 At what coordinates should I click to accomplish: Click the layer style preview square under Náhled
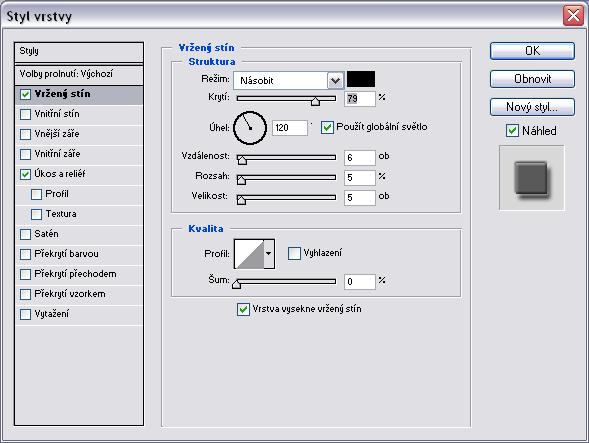tap(531, 178)
